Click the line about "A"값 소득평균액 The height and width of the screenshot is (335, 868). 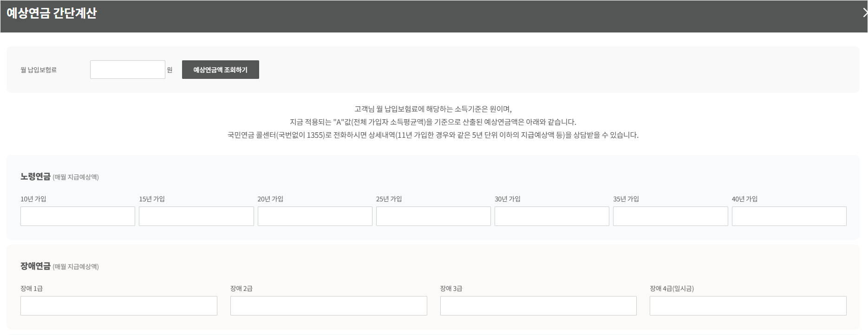click(433, 122)
